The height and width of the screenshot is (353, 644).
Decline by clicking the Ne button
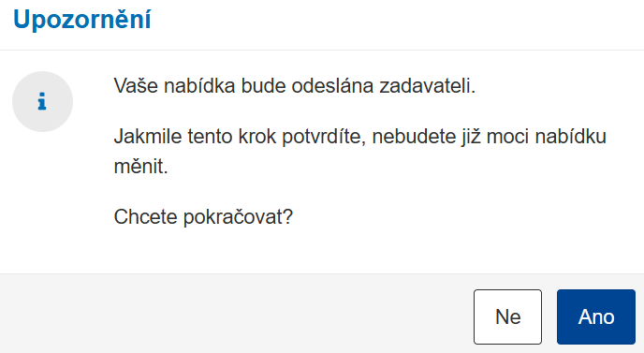[507, 316]
